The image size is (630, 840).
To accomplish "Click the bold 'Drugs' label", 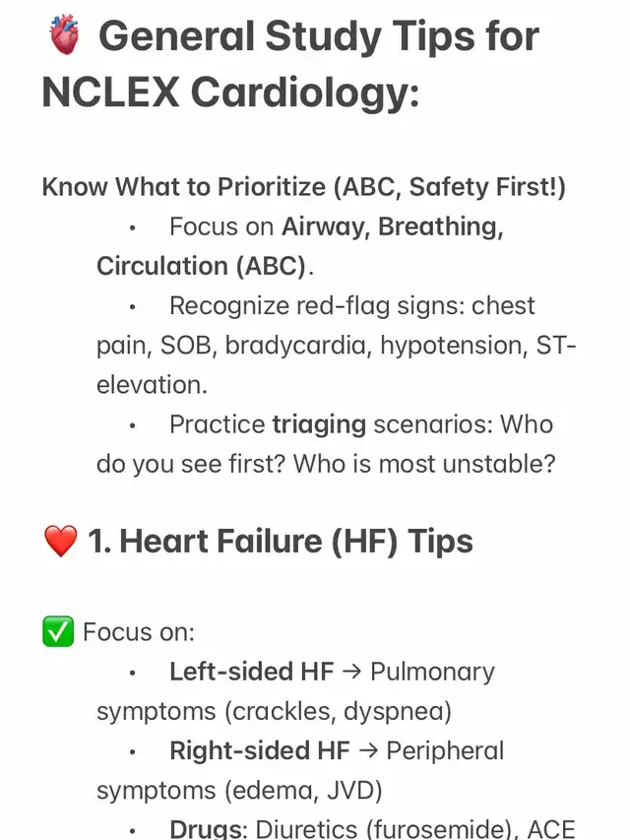I will (207, 829).
